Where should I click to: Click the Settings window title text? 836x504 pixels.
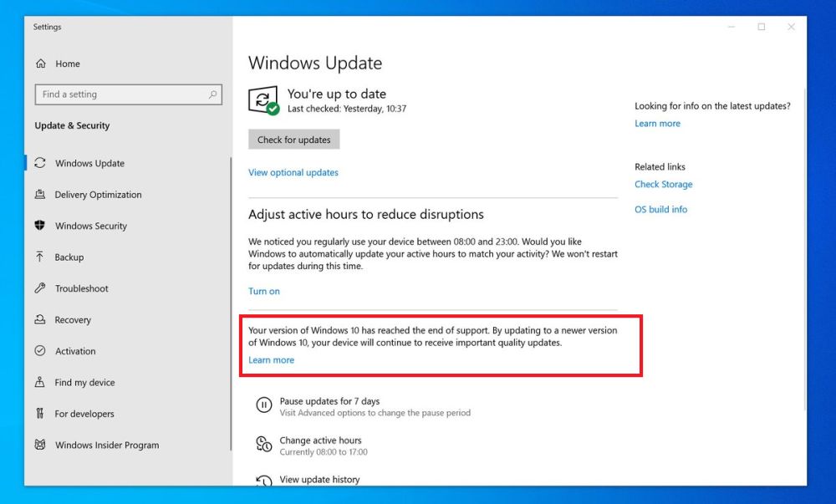pyautogui.click(x=47, y=27)
